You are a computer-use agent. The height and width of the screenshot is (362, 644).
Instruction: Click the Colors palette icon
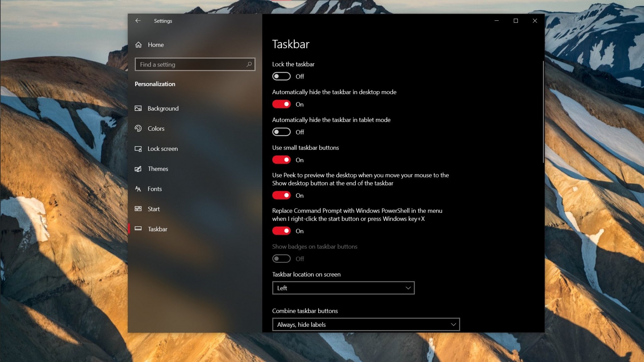(x=138, y=129)
